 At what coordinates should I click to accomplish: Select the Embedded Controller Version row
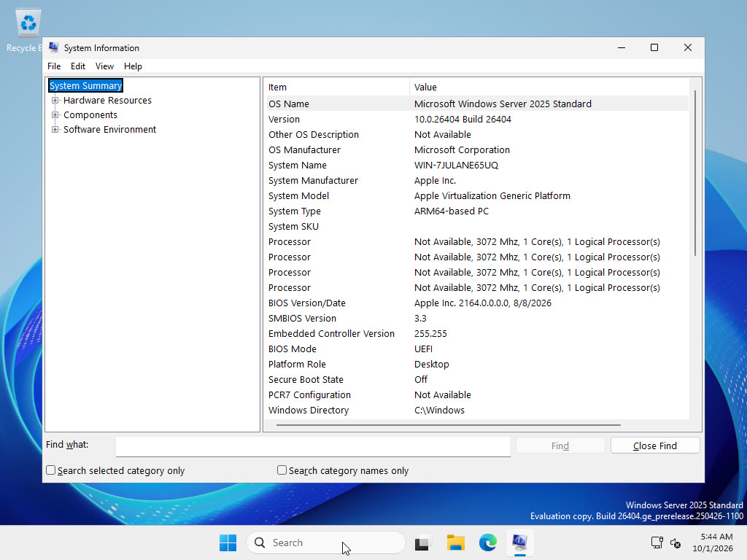click(477, 333)
